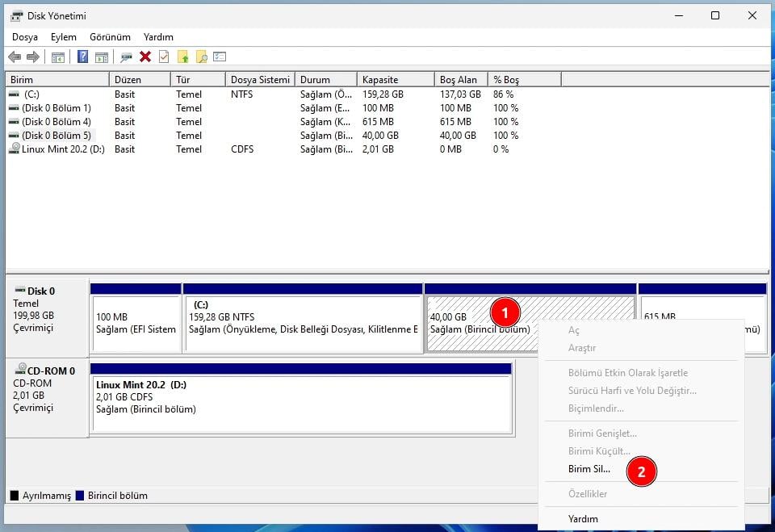Click the Back navigation arrow in the toolbar

(x=15, y=57)
